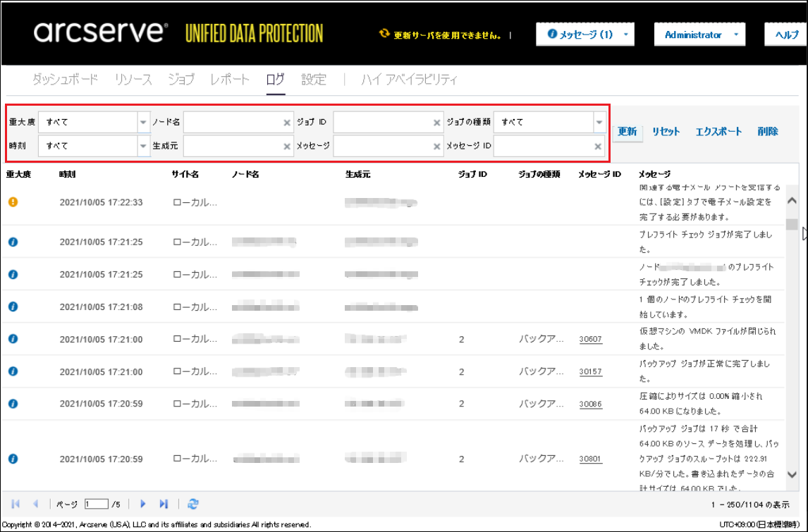Clear the ノード名 filter field
The height and width of the screenshot is (532, 808).
coord(287,123)
